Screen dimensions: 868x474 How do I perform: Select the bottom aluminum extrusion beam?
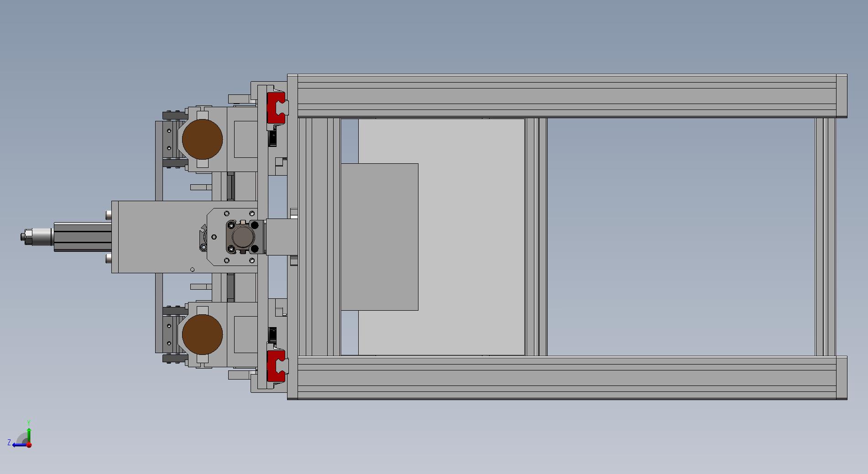pos(567,378)
